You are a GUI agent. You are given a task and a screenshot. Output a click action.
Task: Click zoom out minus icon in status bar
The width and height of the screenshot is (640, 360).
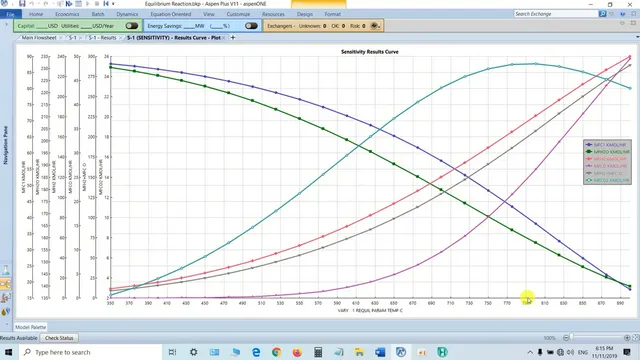(x=566, y=338)
